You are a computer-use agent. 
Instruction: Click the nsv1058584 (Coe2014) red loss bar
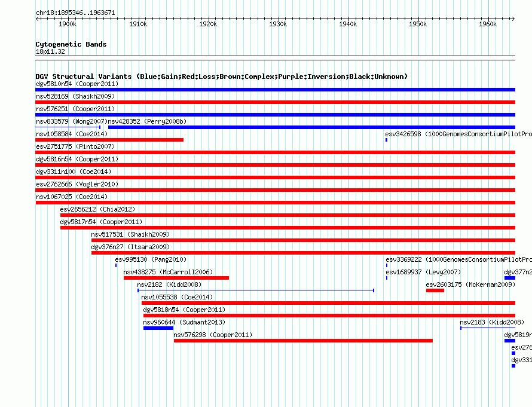pyautogui.click(x=109, y=140)
